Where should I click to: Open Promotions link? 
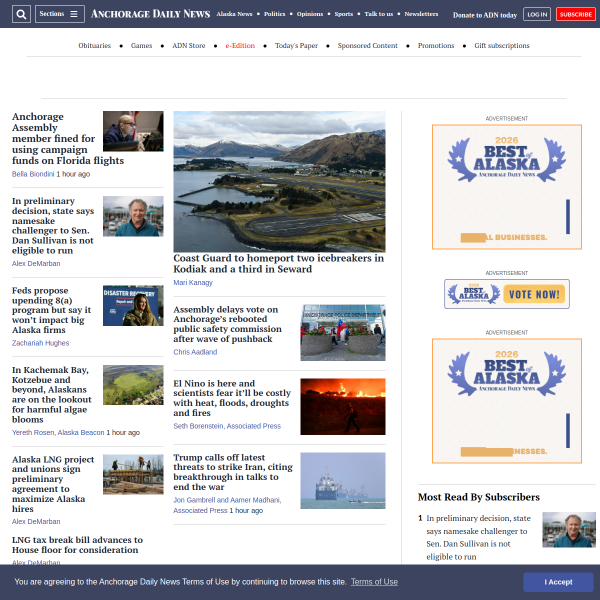pyautogui.click(x=436, y=46)
